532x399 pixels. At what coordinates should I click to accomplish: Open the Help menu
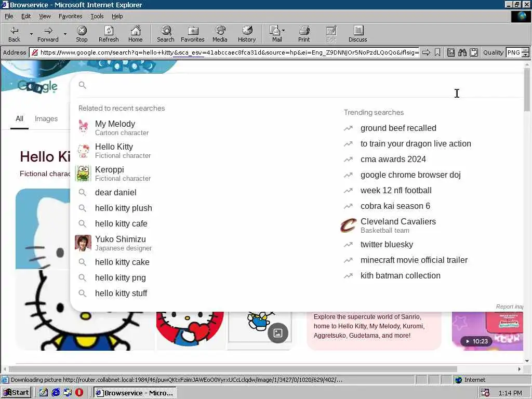(117, 16)
